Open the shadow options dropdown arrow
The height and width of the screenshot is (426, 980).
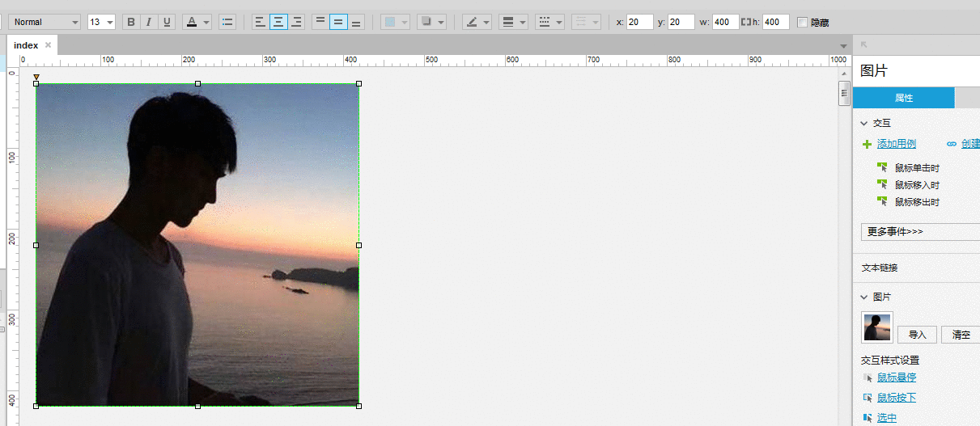pos(441,22)
